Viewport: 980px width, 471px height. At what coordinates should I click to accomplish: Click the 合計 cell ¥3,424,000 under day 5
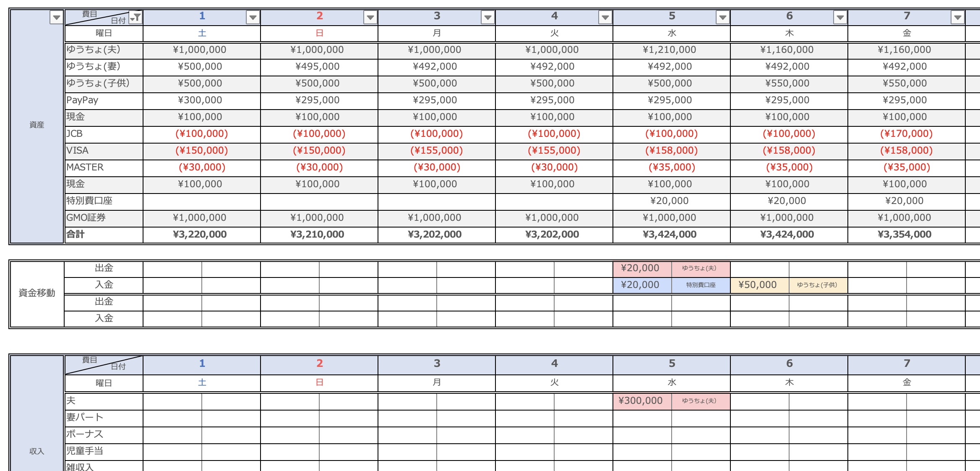[670, 235]
